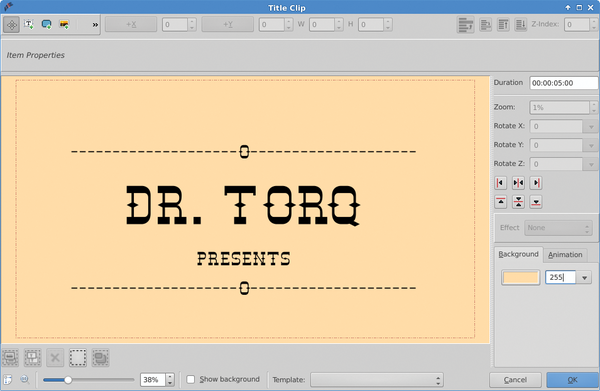This screenshot has height=391, width=600.
Task: Select the Selection tool in toolbar
Action: point(11,25)
